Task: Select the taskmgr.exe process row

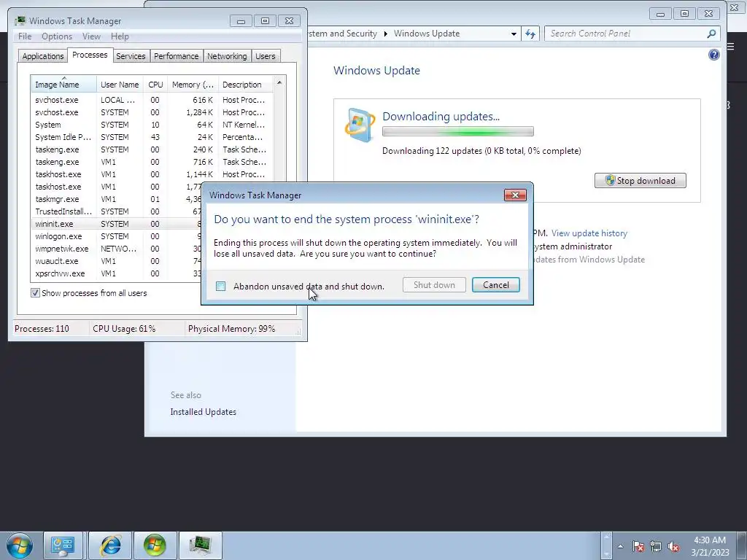Action: (116, 199)
